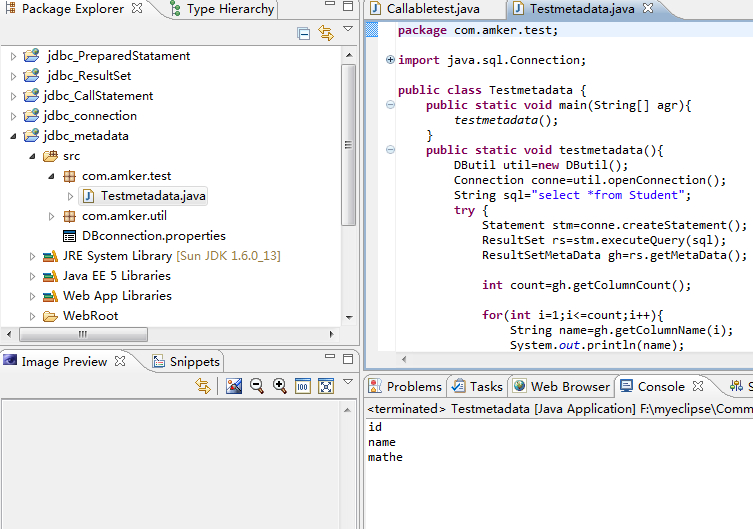
Task: Collapse com.amker.test package node
Action: tap(51, 176)
